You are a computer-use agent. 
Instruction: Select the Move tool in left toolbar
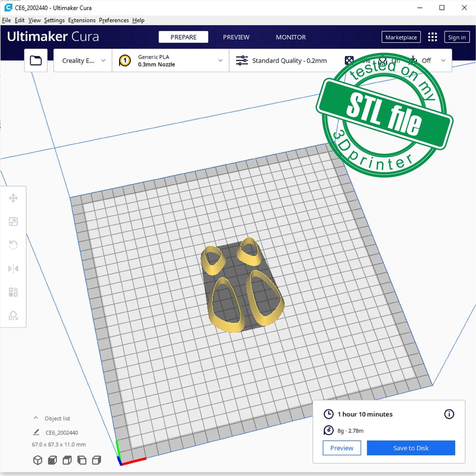13,198
